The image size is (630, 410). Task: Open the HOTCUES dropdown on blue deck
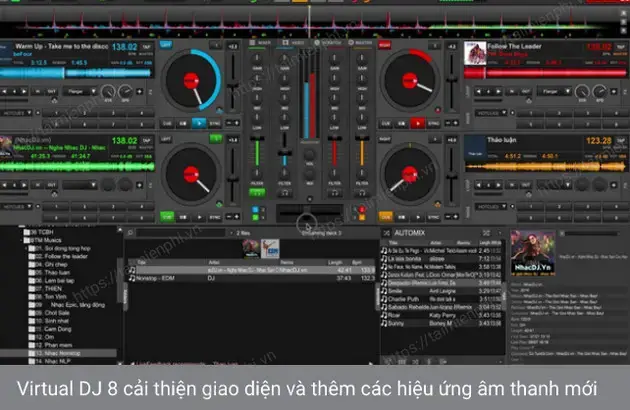pos(16,113)
